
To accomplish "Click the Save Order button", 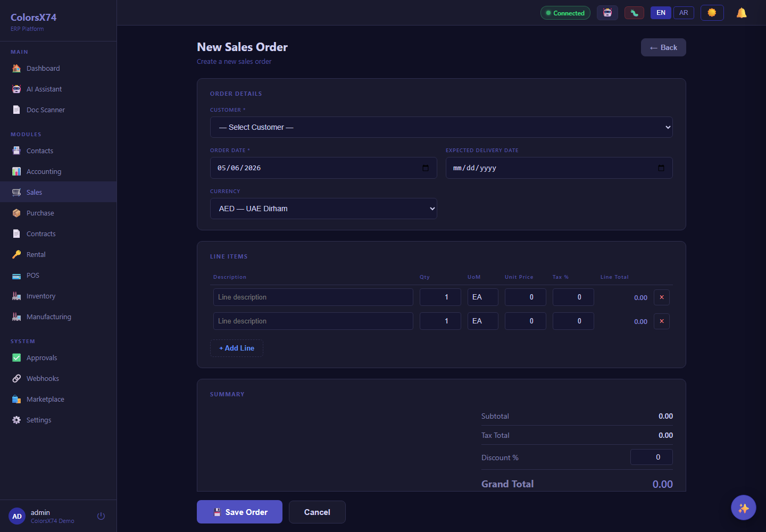I will pyautogui.click(x=239, y=512).
